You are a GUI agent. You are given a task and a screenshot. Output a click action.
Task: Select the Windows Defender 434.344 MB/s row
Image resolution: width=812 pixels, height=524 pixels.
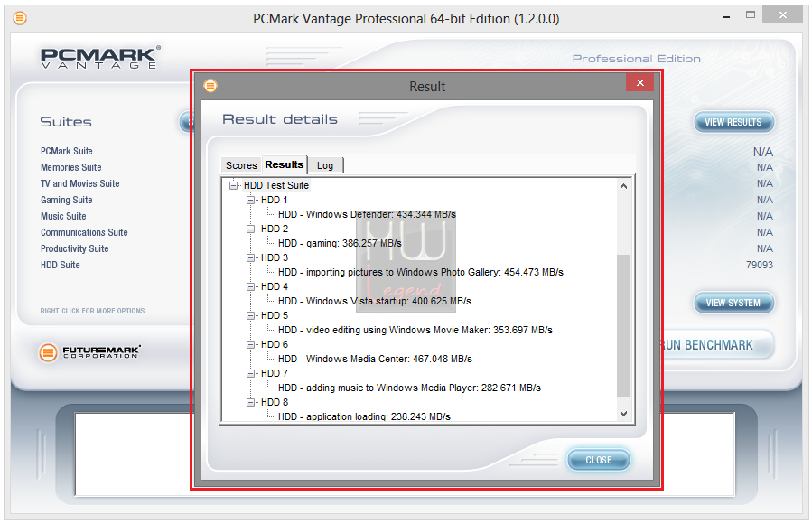(367, 214)
